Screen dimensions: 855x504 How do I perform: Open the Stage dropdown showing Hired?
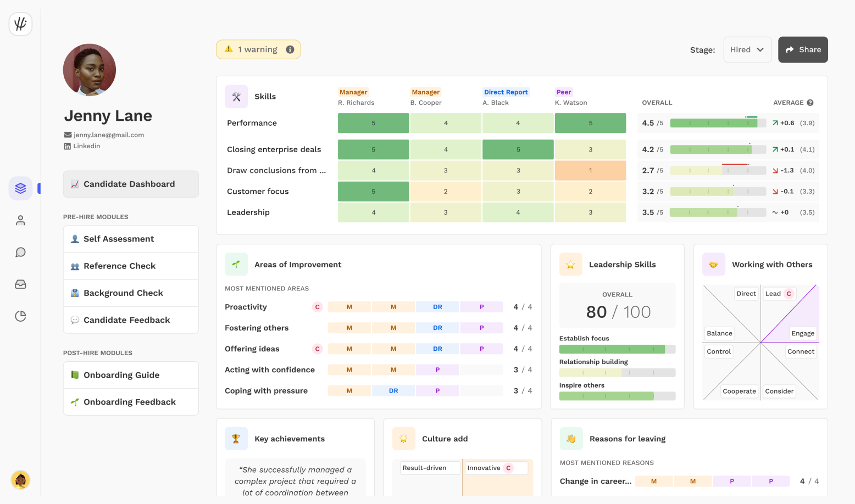pyautogui.click(x=747, y=49)
